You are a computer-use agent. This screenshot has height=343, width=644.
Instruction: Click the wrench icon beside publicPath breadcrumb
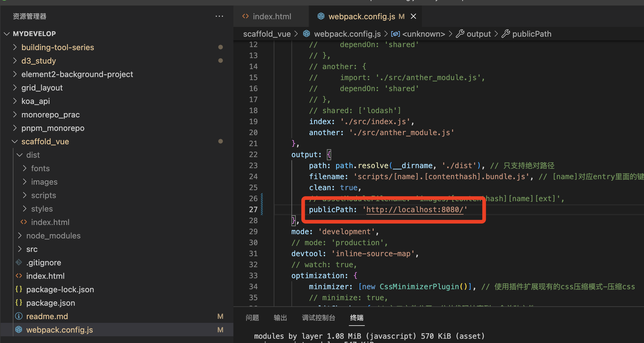(x=506, y=34)
